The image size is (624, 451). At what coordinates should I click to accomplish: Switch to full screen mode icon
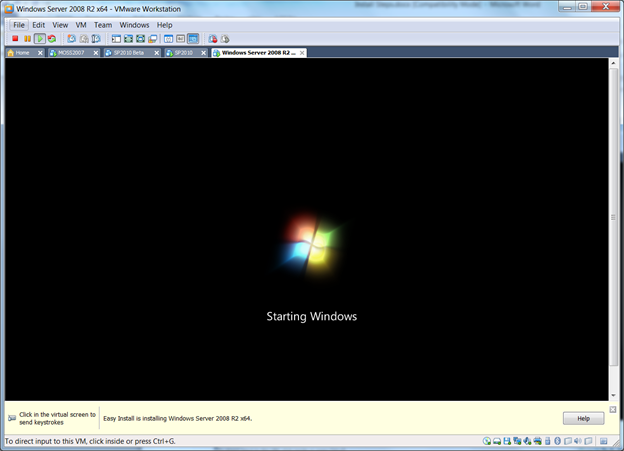[140, 39]
